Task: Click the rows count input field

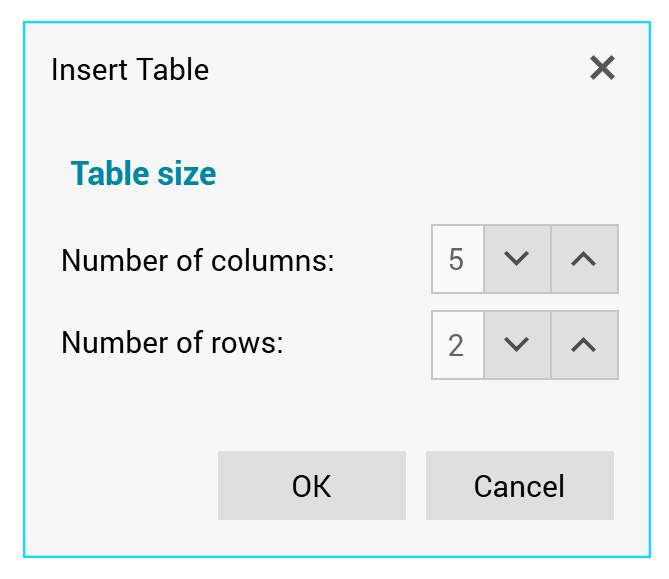Action: click(x=457, y=345)
